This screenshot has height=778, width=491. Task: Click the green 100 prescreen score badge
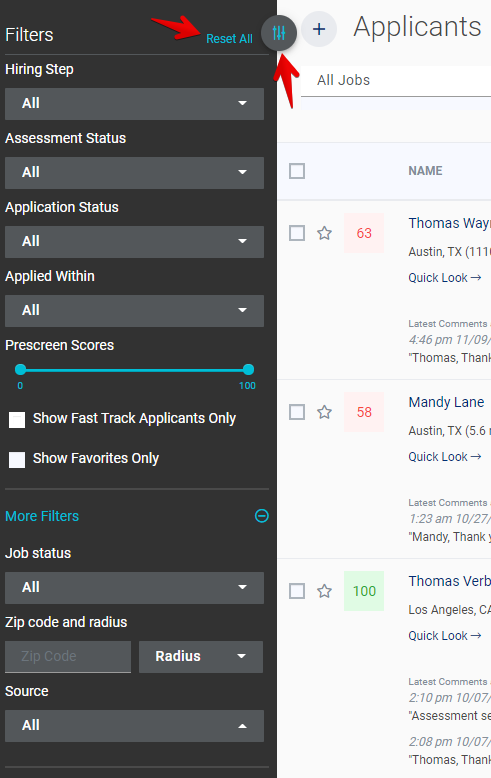pos(364,591)
